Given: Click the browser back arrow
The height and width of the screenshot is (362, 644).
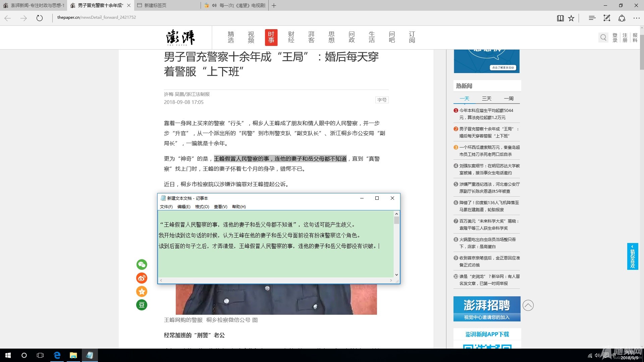Looking at the screenshot, I should (x=8, y=18).
